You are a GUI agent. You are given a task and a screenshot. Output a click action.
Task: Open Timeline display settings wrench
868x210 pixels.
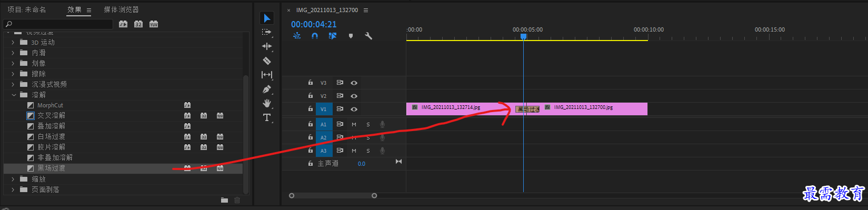(x=368, y=36)
